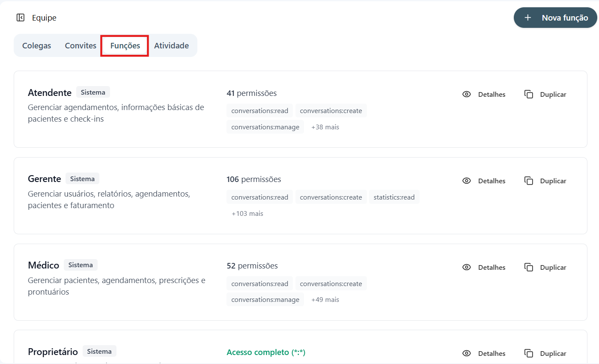Click the Sistema badge next to Médico
599x364 pixels.
tap(80, 265)
